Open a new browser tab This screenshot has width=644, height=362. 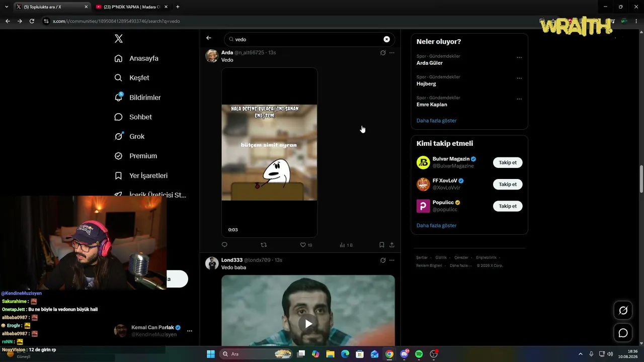click(178, 7)
